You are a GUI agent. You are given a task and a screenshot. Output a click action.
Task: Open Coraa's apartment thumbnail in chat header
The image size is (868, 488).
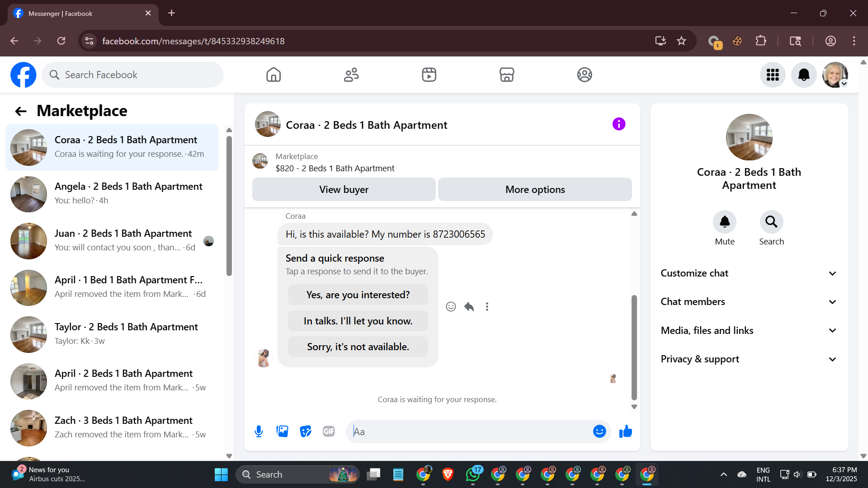tap(268, 124)
